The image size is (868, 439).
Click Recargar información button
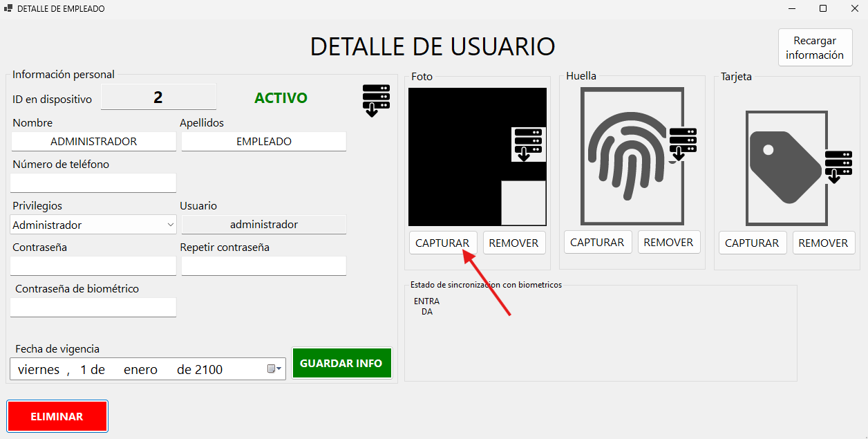(815, 48)
